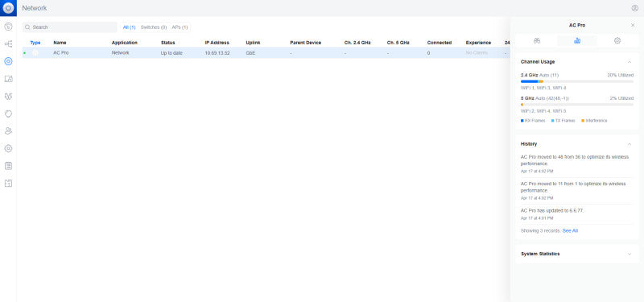Click 'WiFi 2, WiFi 4, WiFi 5' network list

543,111
